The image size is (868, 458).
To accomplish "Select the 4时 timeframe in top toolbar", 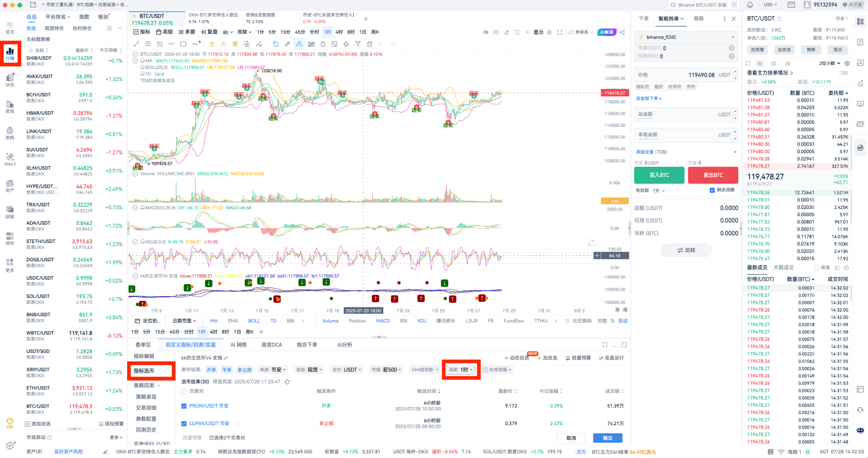I will (x=339, y=32).
